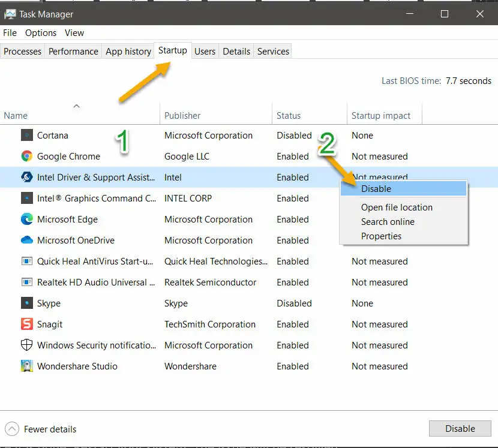Image resolution: width=498 pixels, height=448 pixels.
Task: Click the Disable button at bottom right
Action: (x=460, y=429)
